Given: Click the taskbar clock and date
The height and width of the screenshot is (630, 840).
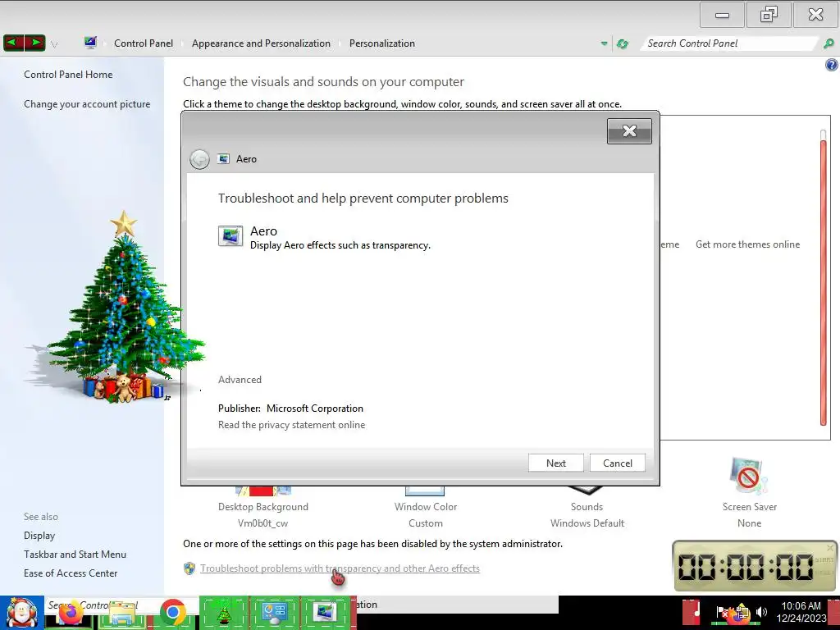Looking at the screenshot, I should pyautogui.click(x=801, y=612).
